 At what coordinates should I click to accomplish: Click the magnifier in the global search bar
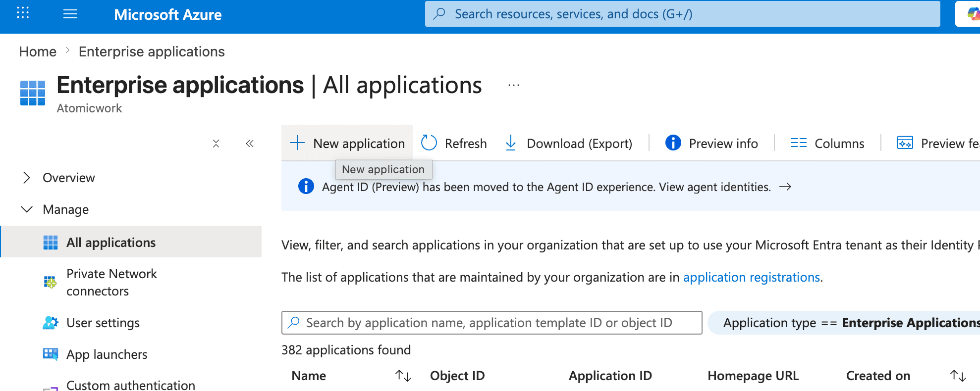pos(439,13)
